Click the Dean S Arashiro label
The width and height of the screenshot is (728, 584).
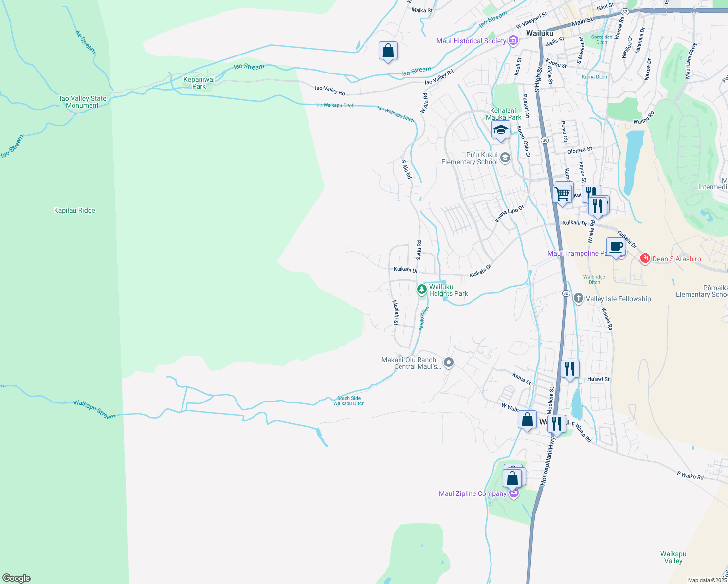pyautogui.click(x=677, y=259)
